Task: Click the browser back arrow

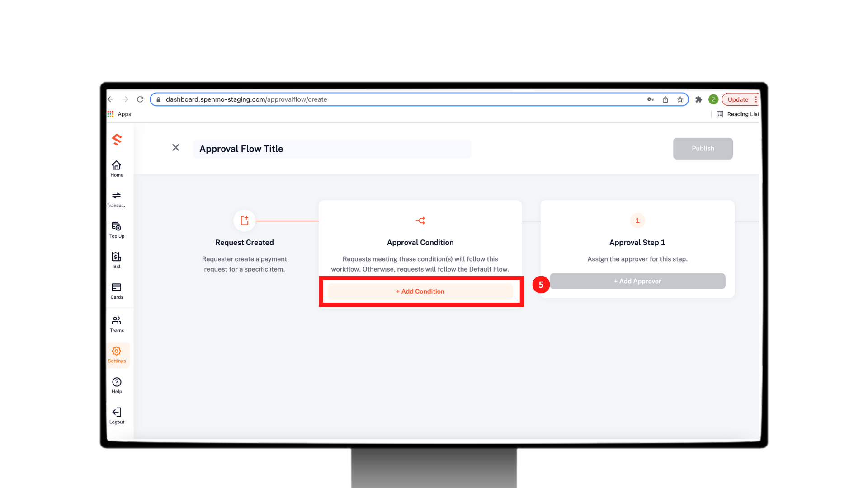Action: (x=111, y=99)
